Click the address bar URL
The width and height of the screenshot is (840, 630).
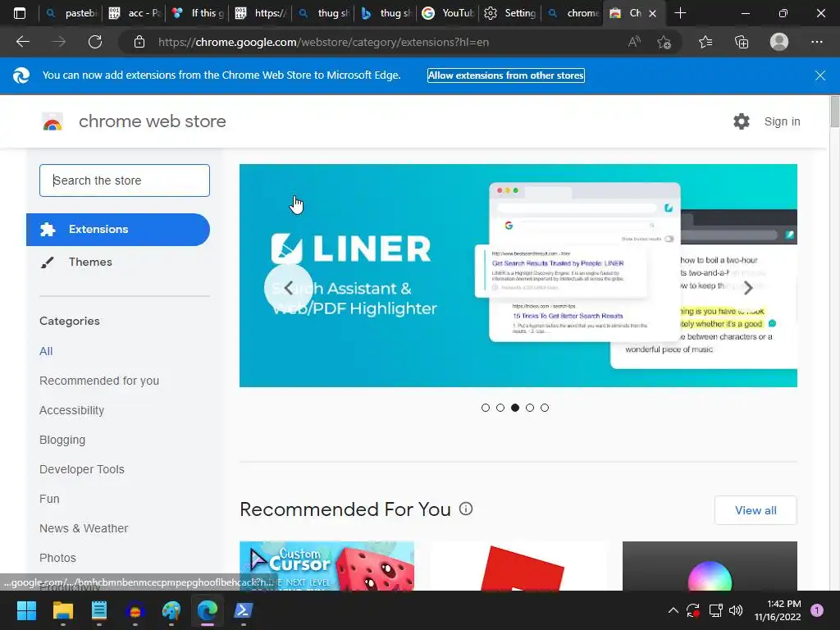[323, 42]
